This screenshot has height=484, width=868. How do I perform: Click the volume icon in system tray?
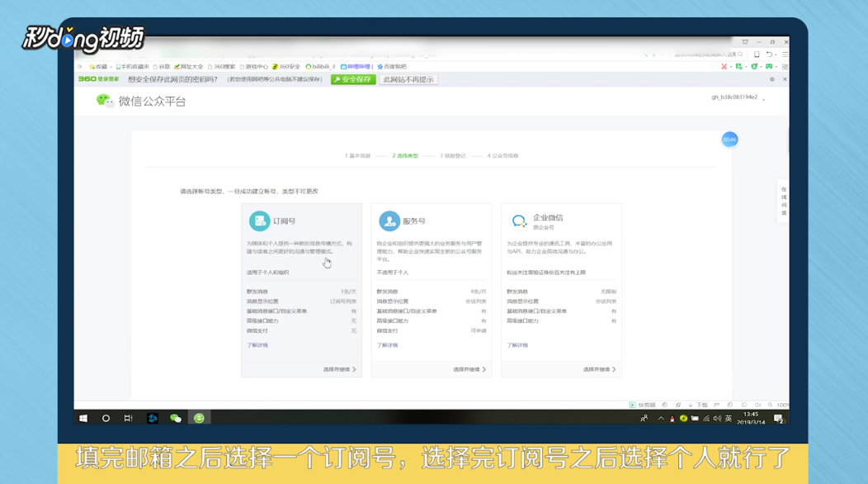[x=718, y=419]
